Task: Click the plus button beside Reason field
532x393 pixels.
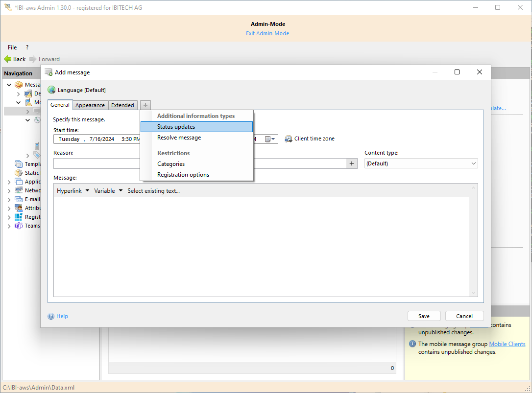Action: coord(351,163)
